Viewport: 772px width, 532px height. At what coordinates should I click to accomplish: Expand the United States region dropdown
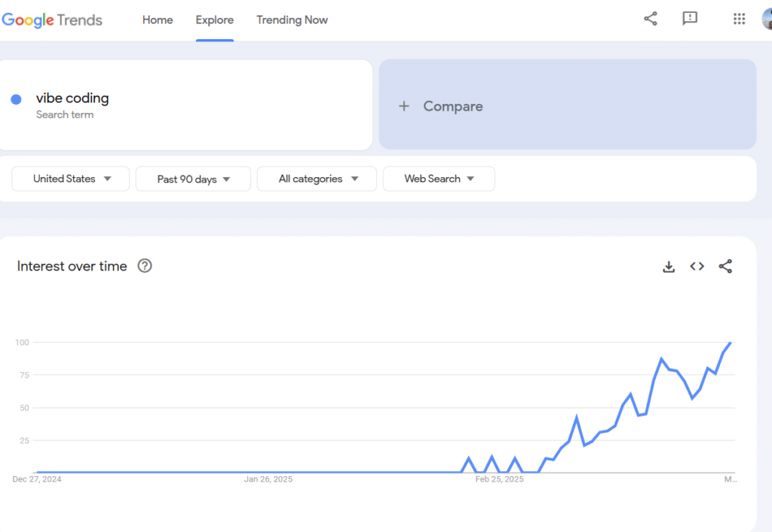tap(71, 179)
